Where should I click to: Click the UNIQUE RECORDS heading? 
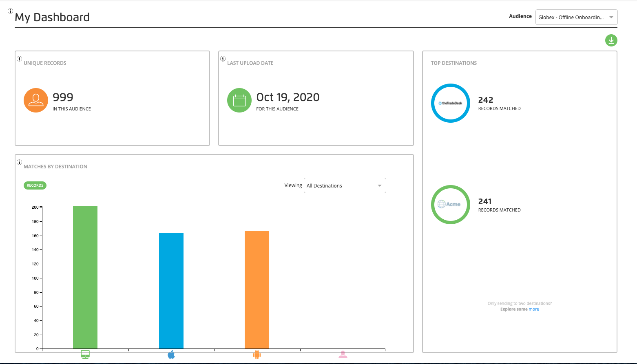[45, 63]
